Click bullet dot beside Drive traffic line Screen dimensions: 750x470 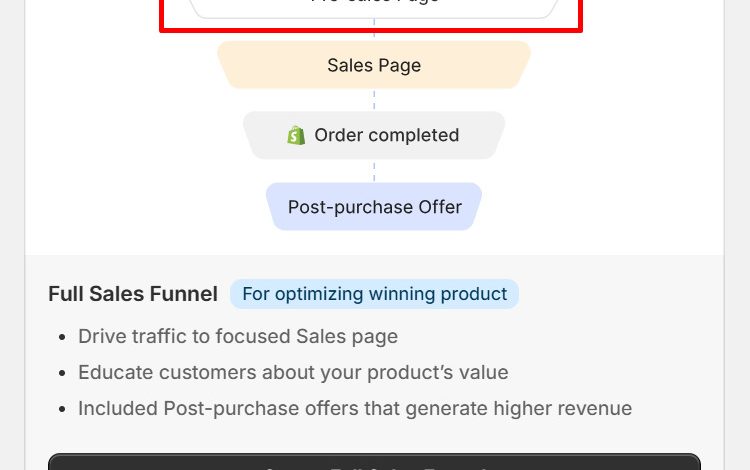(62, 337)
